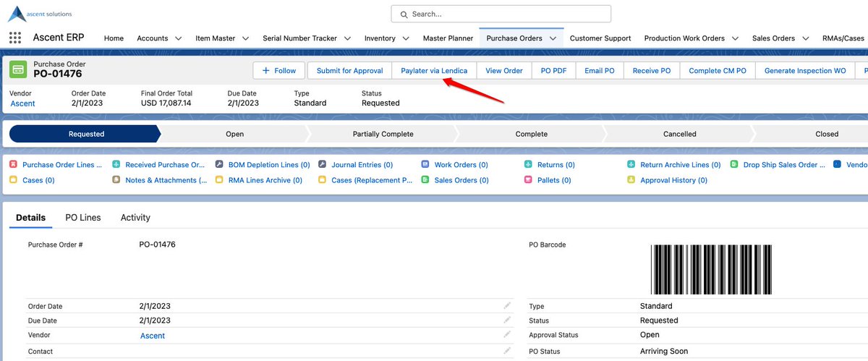This screenshot has height=361, width=868.
Task: Open the RMAs/Cases navigation tab
Action: click(x=843, y=38)
